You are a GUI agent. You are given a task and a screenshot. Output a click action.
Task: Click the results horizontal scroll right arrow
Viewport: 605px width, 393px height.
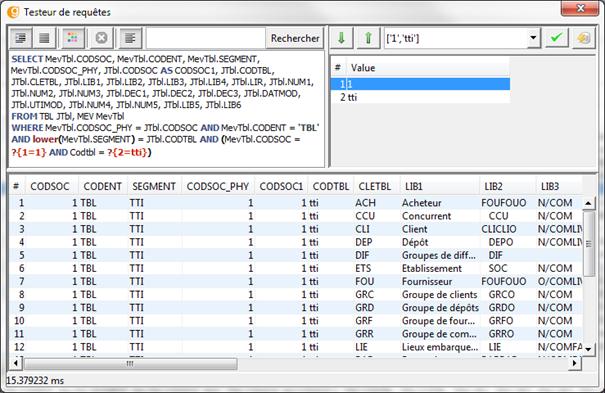click(x=575, y=363)
